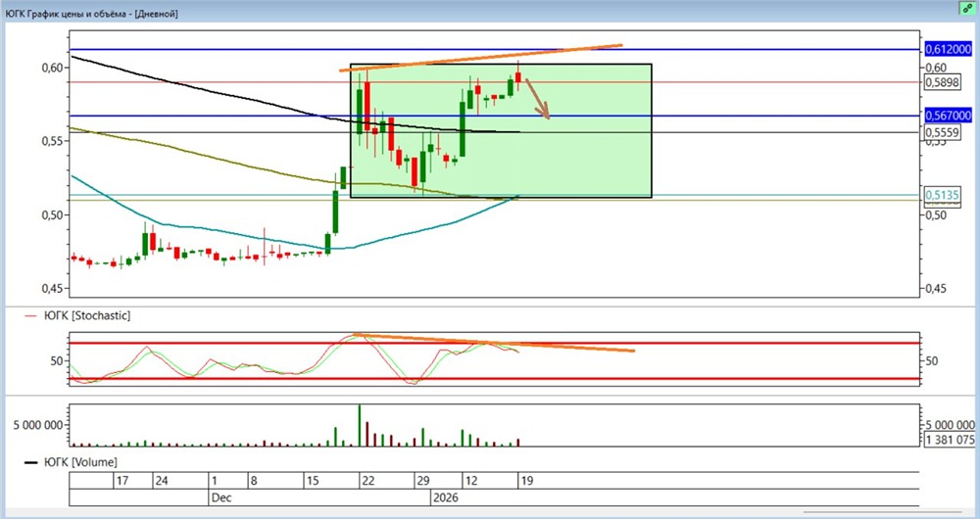Click the 0,45 label on the right price axis
Screen dimensions: 980x519
pyautogui.click(x=935, y=289)
